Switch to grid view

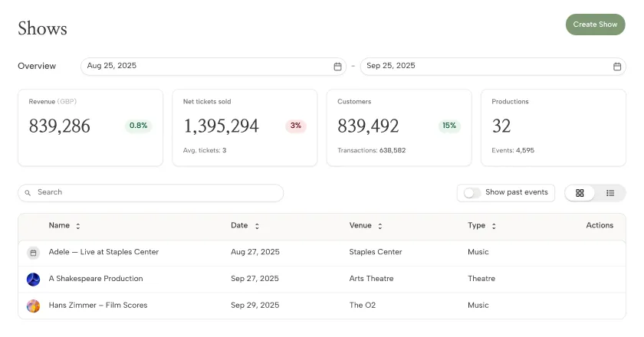click(580, 193)
